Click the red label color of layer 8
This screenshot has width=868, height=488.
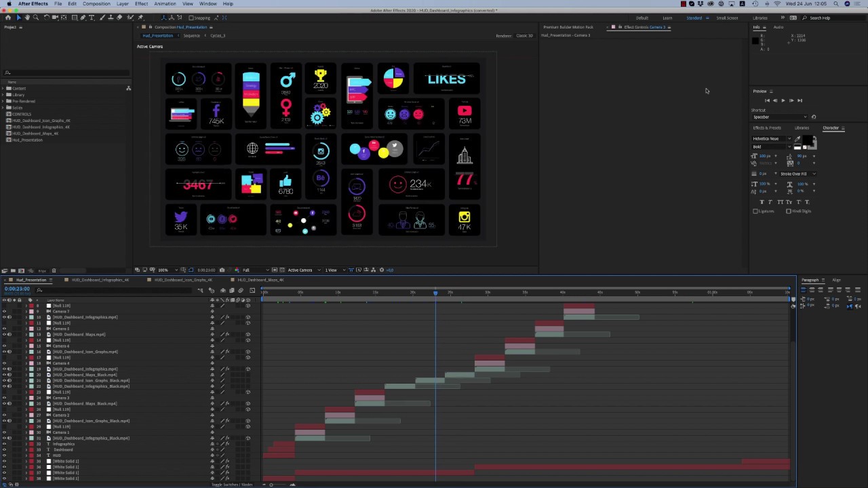point(31,306)
